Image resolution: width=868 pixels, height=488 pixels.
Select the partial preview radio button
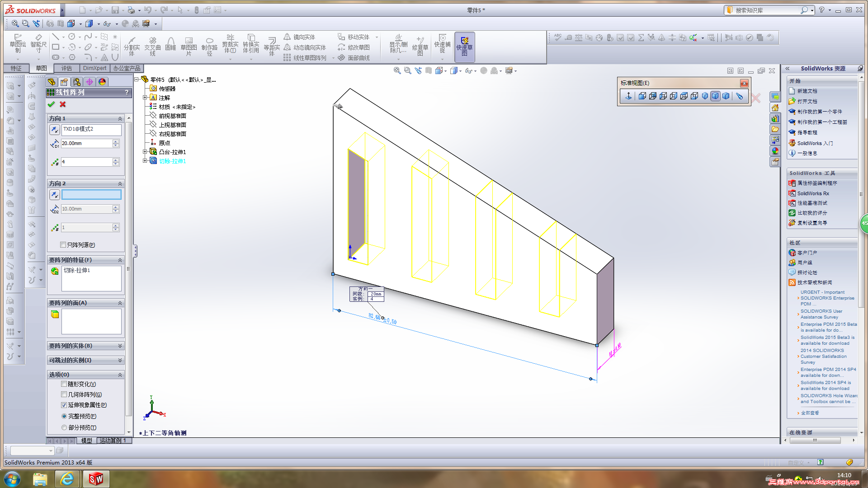coord(64,427)
